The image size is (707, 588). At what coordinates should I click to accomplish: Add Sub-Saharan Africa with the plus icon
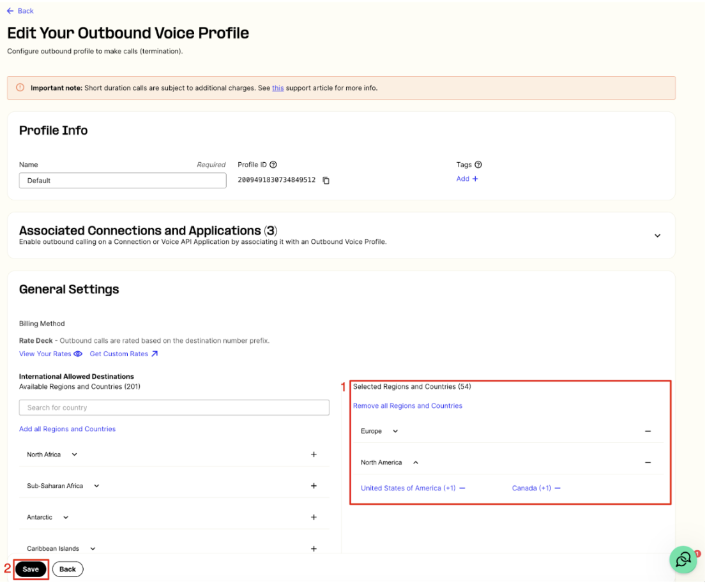314,485
